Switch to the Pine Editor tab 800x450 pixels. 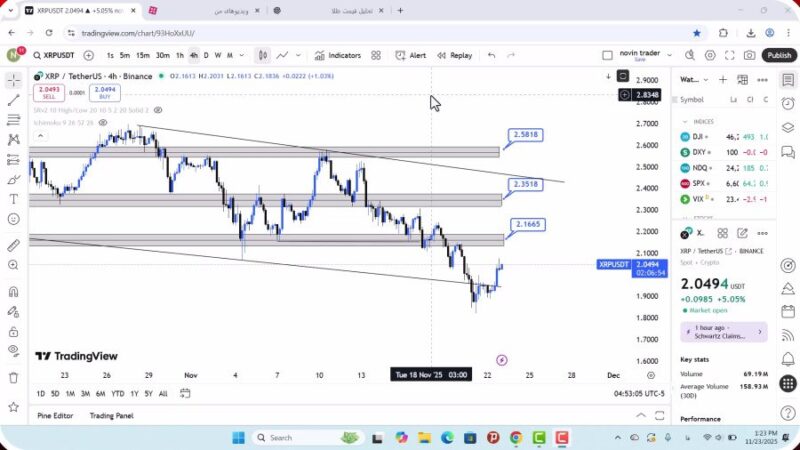(x=55, y=415)
